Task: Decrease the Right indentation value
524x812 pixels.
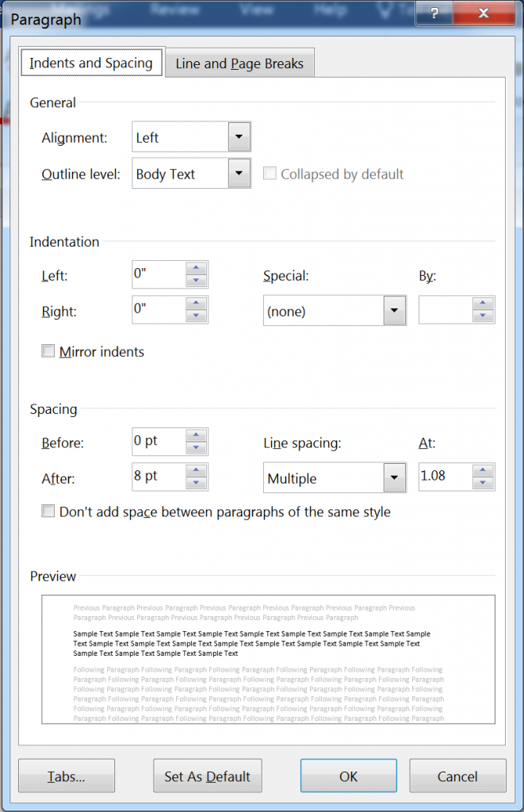Action: click(197, 316)
